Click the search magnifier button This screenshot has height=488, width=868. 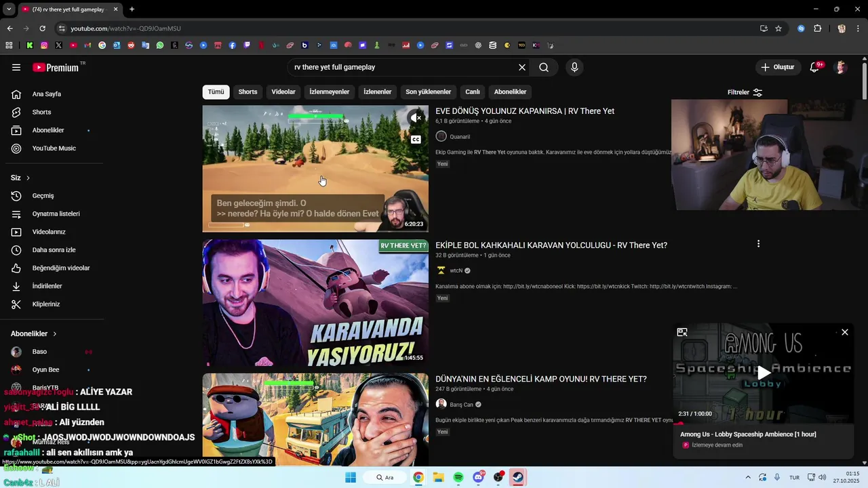[544, 67]
